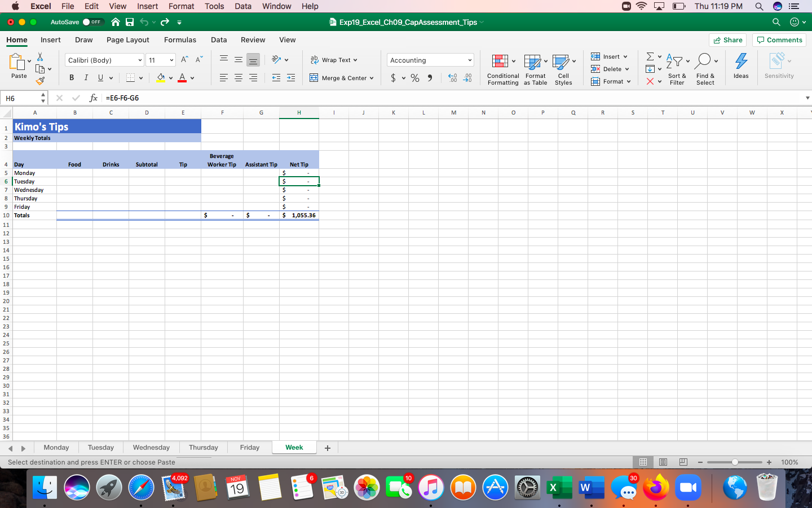Select the AutoSum icon
Image resolution: width=812 pixels, height=508 pixels.
click(x=650, y=56)
